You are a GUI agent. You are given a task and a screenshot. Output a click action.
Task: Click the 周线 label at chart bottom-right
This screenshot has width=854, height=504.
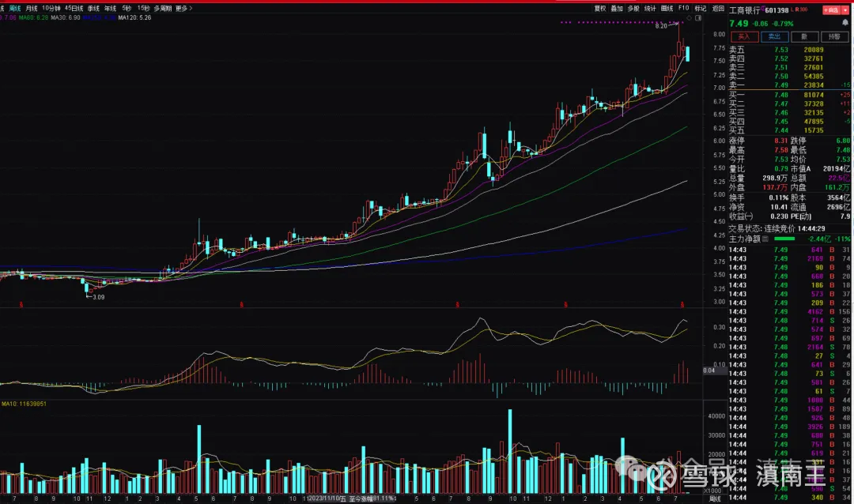pos(715,498)
